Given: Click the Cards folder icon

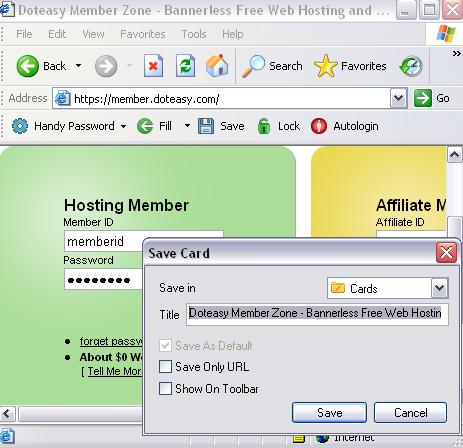Looking at the screenshot, I should (338, 288).
